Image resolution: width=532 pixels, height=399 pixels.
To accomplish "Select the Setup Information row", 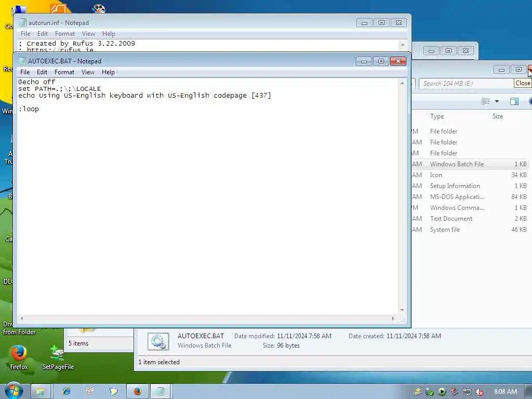I will click(x=470, y=186).
